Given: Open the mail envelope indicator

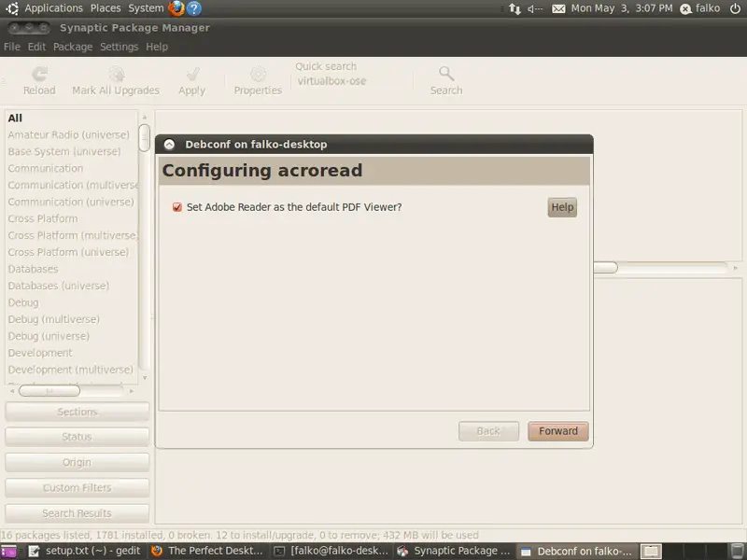Looking at the screenshot, I should [x=558, y=8].
